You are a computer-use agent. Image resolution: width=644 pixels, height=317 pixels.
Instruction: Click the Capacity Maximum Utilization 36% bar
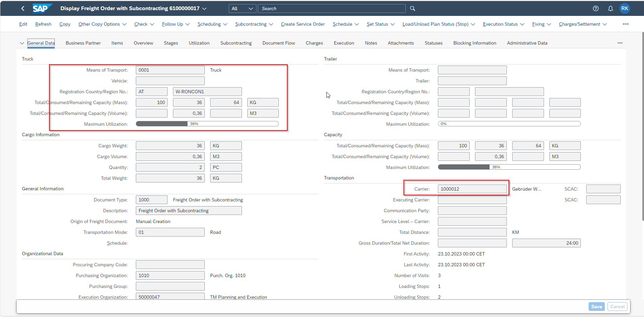(x=509, y=167)
